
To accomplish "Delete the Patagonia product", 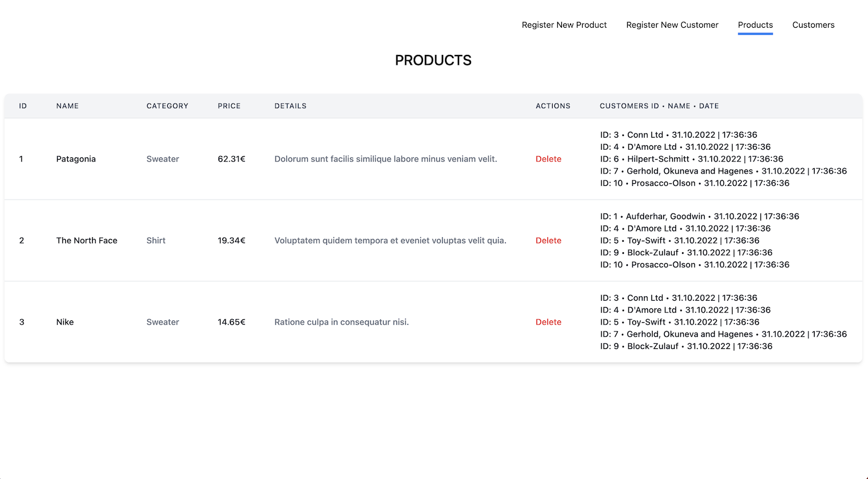I will tap(549, 159).
